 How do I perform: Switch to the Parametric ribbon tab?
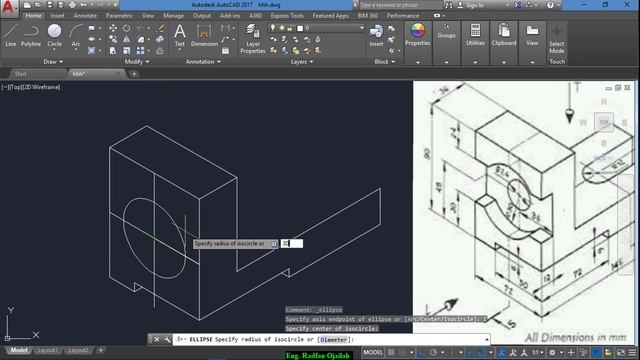pos(119,16)
